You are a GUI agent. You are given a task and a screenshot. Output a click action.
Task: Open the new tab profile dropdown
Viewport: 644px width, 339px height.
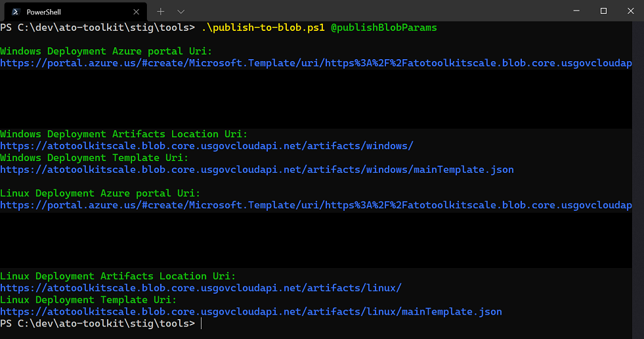(x=181, y=12)
